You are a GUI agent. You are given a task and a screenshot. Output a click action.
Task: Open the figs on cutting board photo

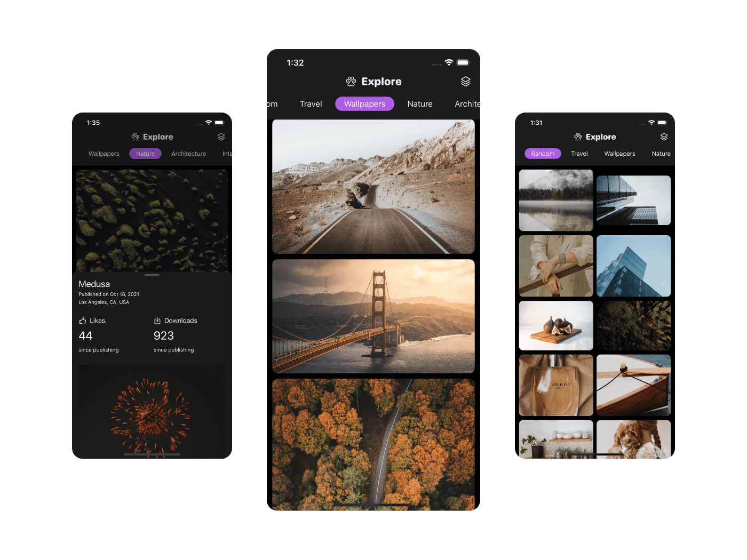click(x=556, y=325)
